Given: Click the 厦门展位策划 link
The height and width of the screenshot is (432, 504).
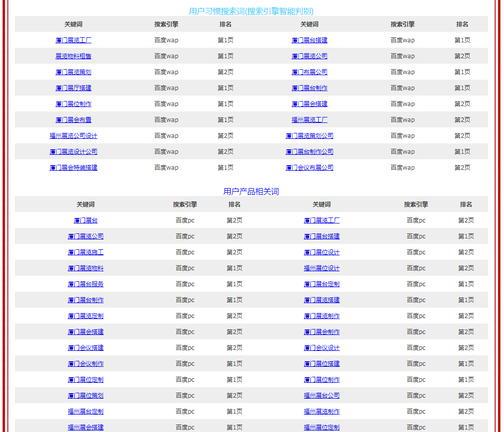Looking at the screenshot, I should (86, 396).
